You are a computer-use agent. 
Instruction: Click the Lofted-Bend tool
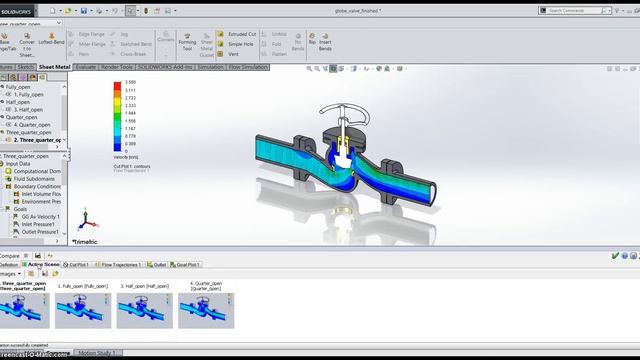51,39
